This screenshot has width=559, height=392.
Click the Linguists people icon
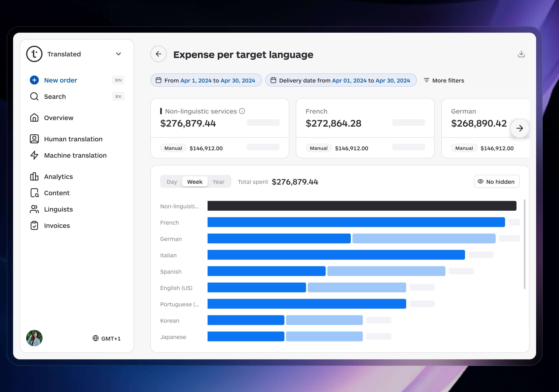34,209
